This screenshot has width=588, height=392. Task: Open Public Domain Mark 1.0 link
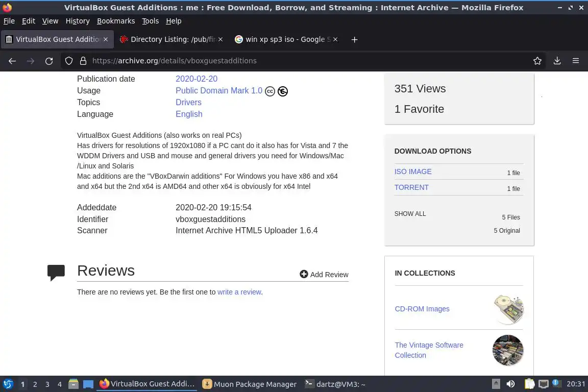pos(219,90)
